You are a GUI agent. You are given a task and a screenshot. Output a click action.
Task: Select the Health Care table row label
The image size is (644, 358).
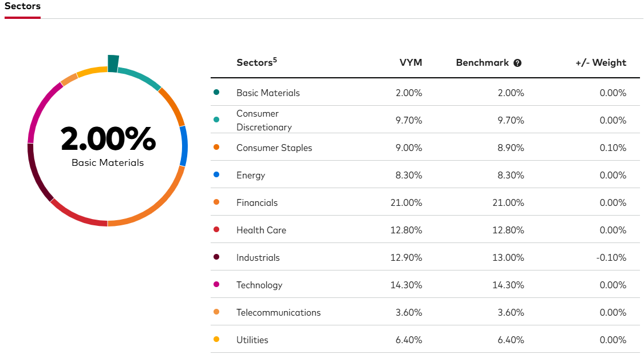261,230
